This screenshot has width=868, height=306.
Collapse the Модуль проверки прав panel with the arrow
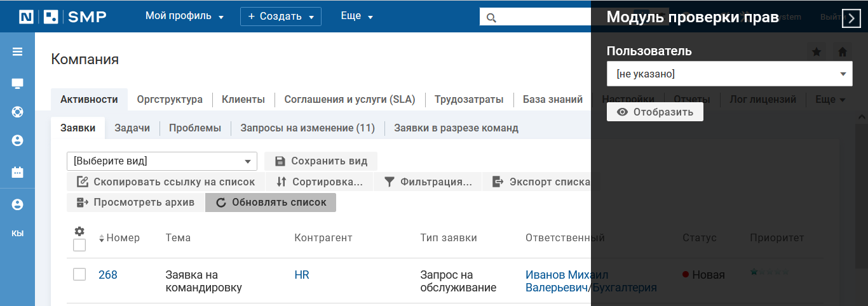click(851, 18)
